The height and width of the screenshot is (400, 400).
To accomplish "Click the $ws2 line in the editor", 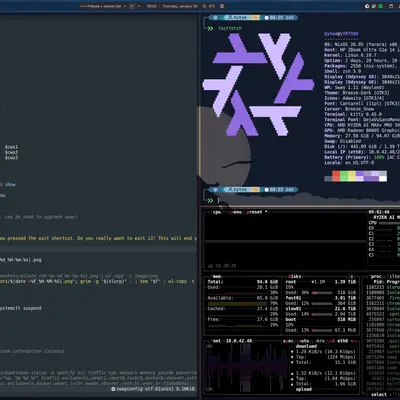I will click(12, 152).
